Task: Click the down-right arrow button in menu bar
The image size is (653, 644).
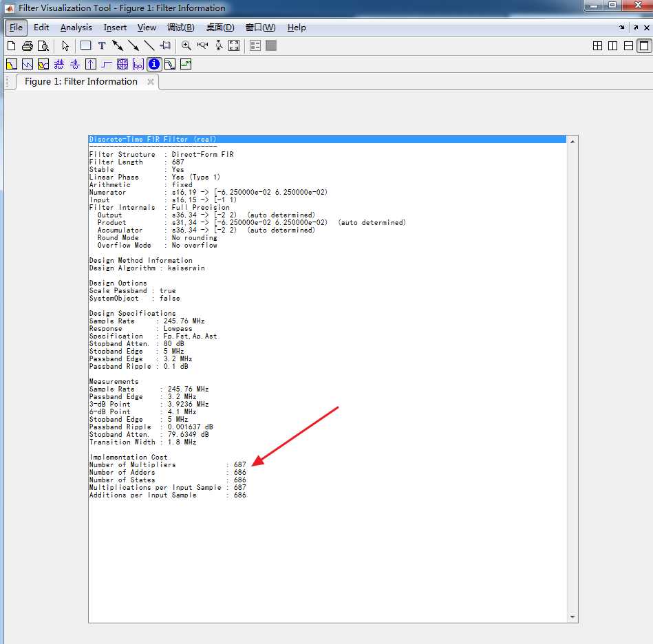Action: coord(621,28)
